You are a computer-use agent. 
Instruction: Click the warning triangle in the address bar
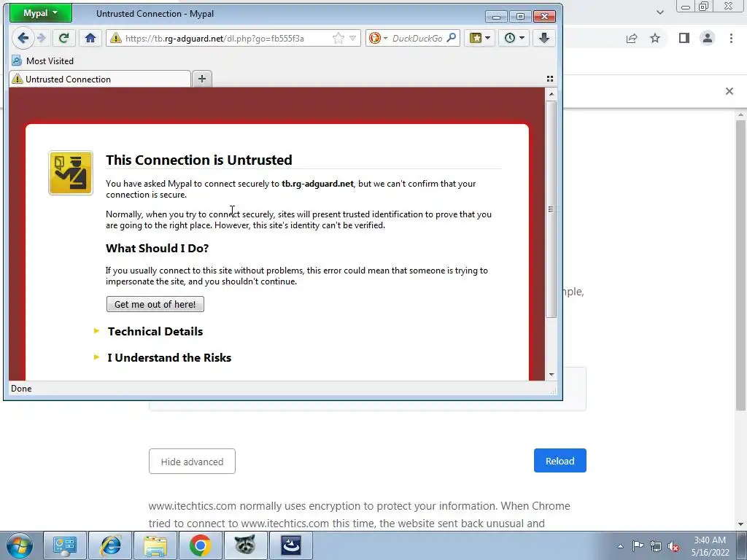tap(116, 38)
